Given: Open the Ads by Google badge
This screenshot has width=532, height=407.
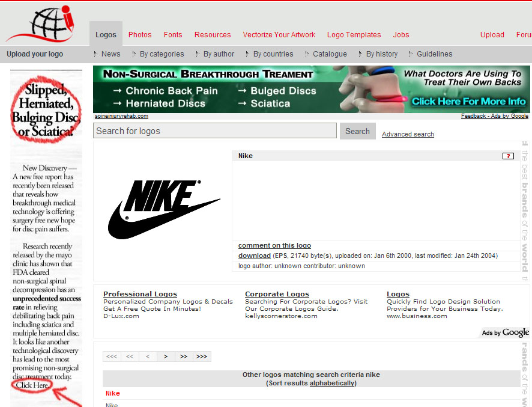Looking at the screenshot, I should coord(505,332).
